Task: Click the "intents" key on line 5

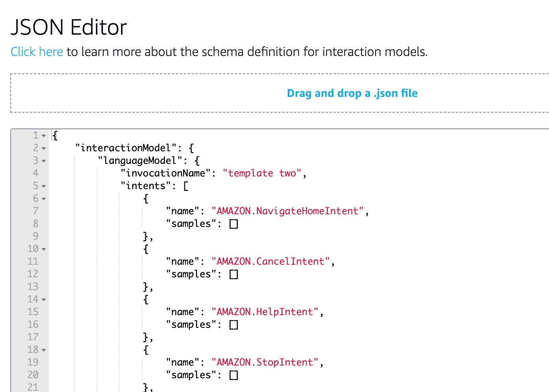Action: pos(146,186)
